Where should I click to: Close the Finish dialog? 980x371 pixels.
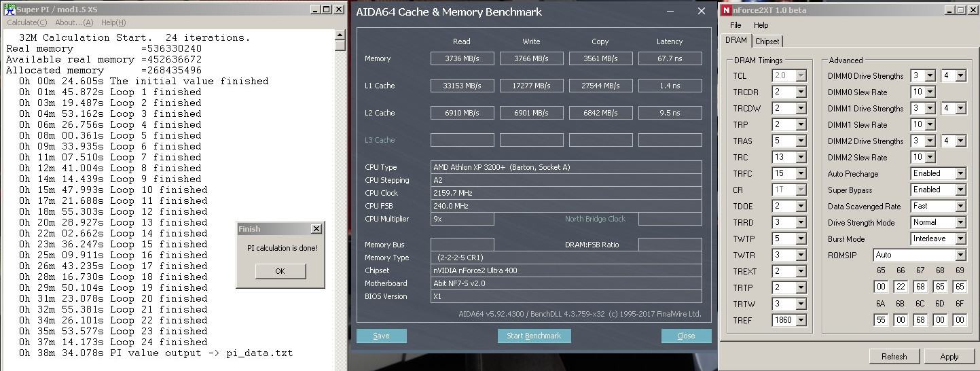coord(316,229)
